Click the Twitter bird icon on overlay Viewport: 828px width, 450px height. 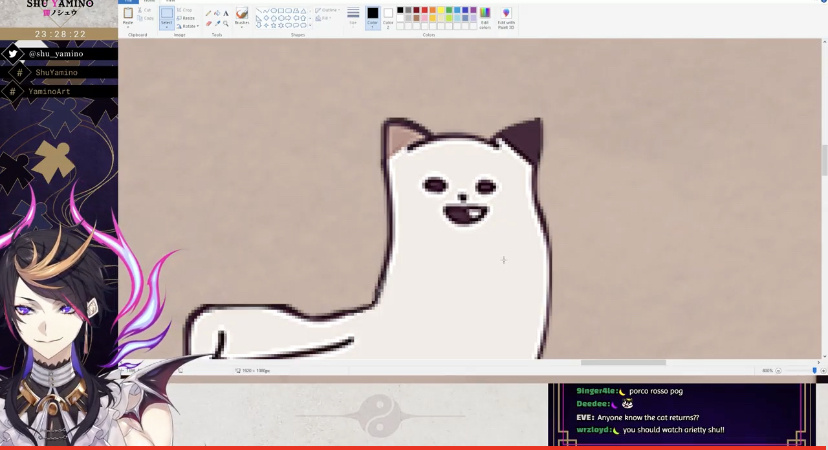(x=13, y=53)
